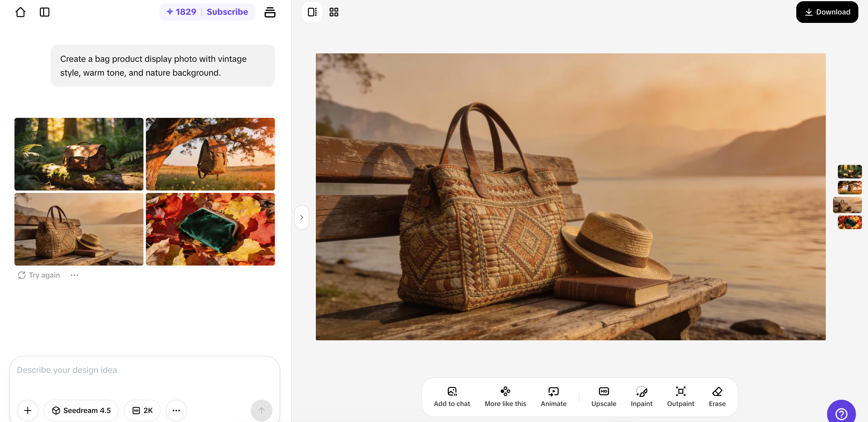Toggle the left sidebar panel icon
Screen dimensions: 868x422
(45, 12)
